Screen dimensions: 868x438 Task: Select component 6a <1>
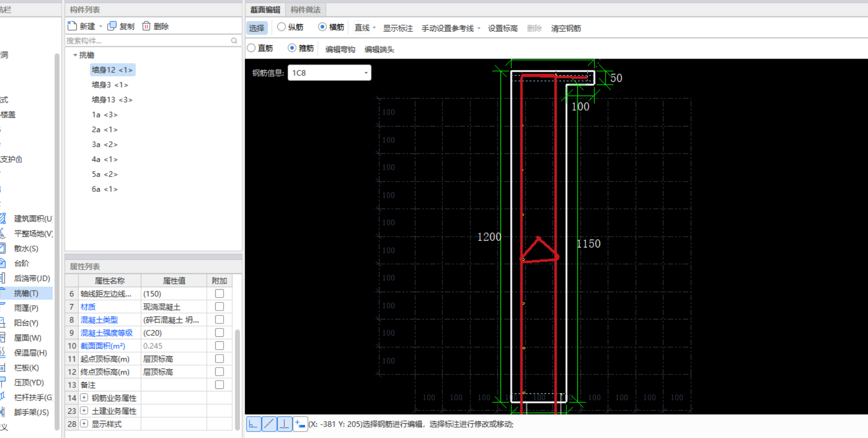pos(105,189)
